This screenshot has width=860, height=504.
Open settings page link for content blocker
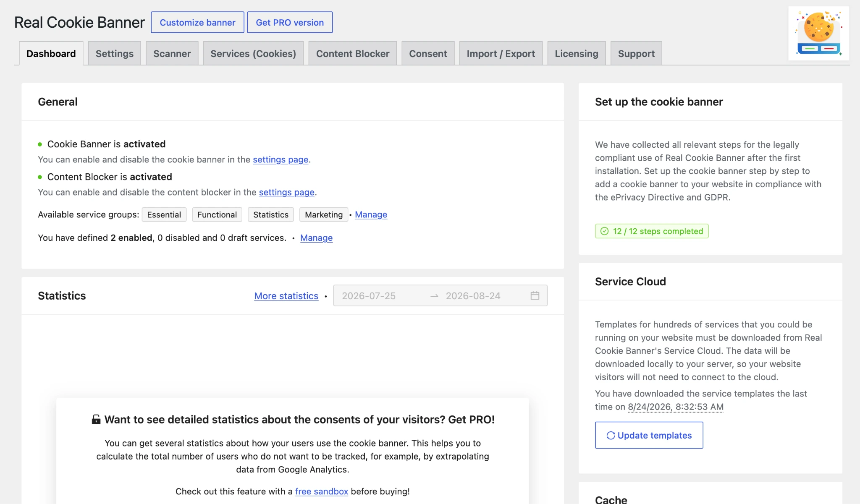(286, 192)
